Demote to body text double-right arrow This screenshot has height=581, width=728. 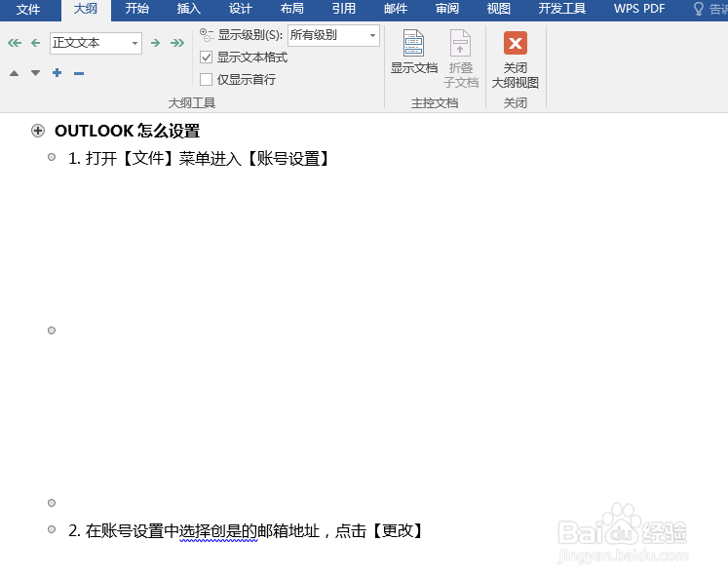click(177, 43)
